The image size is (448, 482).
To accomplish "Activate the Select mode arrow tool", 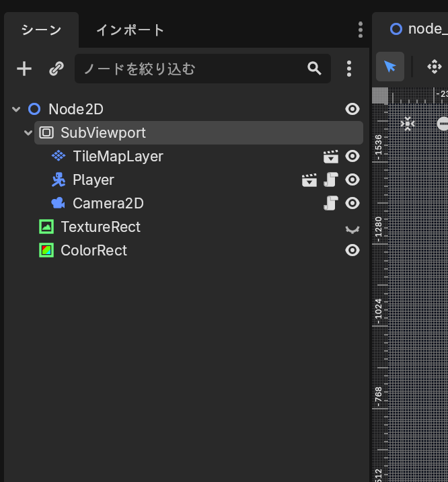I will 390,67.
